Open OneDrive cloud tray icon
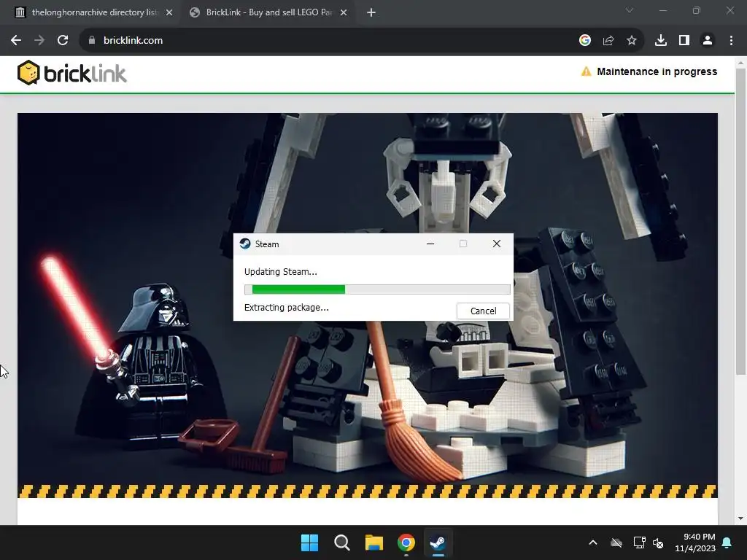 pos(616,542)
